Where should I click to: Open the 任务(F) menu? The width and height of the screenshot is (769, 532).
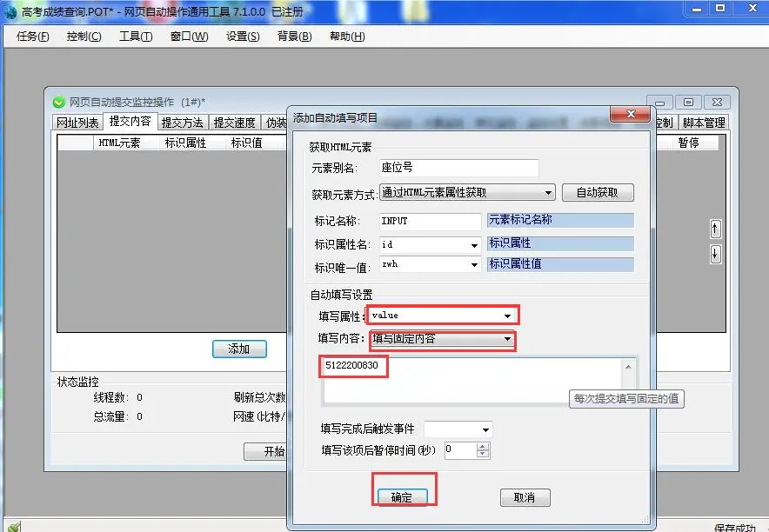click(x=33, y=37)
